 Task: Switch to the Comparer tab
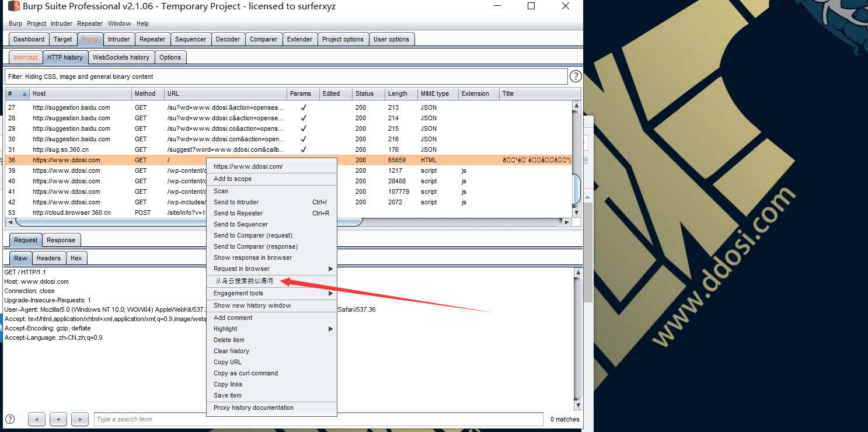coord(263,39)
